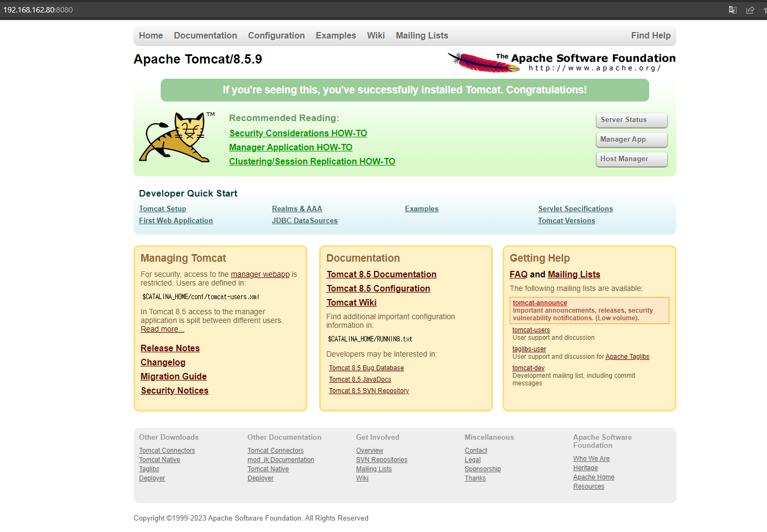Screen dimensions: 767x532
Task: Open the Examples link under Developer Quick Start
Action: pos(422,208)
